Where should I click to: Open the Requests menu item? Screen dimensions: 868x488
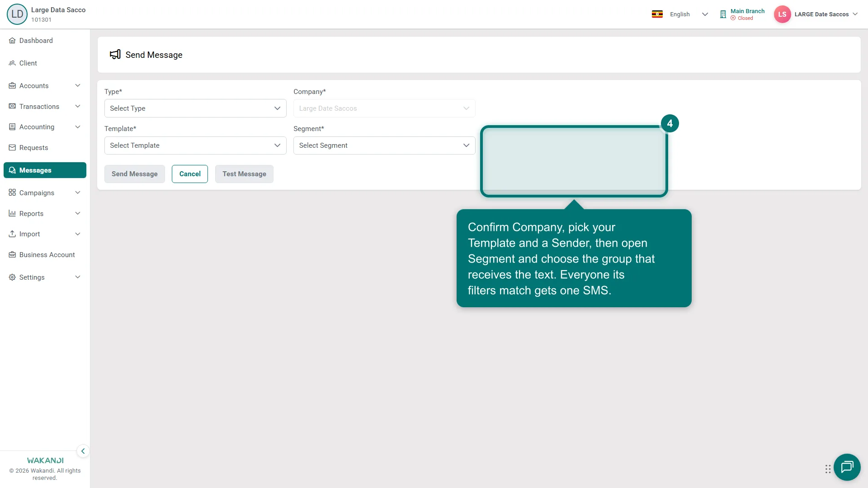(x=45, y=148)
